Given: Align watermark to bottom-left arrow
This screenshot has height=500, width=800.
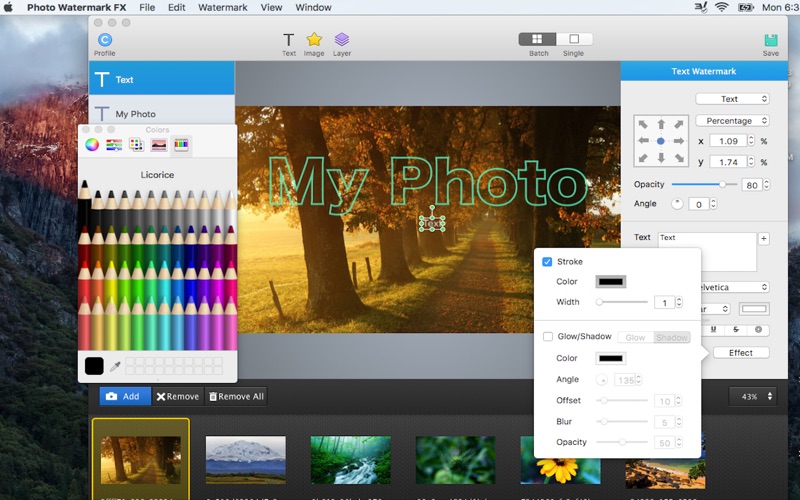Looking at the screenshot, I should pos(643,158).
